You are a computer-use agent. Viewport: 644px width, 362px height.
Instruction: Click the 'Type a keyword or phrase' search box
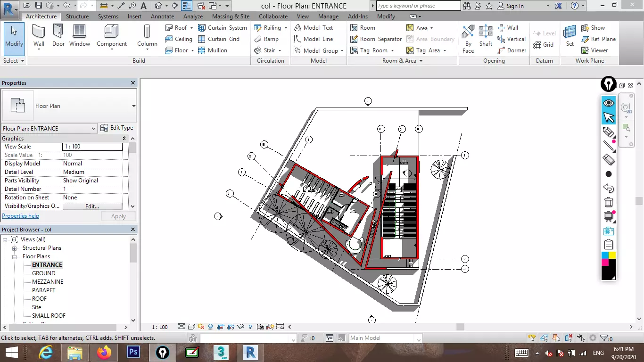pos(418,6)
